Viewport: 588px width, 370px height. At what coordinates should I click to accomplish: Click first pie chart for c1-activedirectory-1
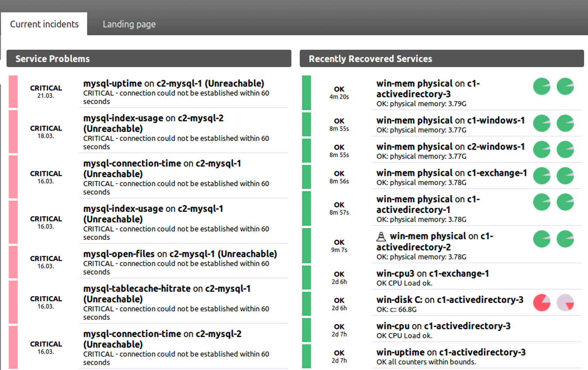point(542,202)
